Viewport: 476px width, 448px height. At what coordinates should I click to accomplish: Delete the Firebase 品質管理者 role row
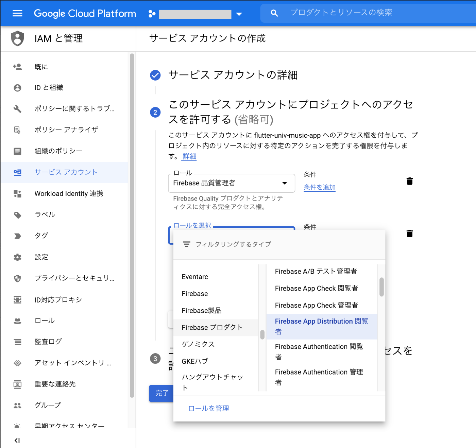tap(410, 181)
